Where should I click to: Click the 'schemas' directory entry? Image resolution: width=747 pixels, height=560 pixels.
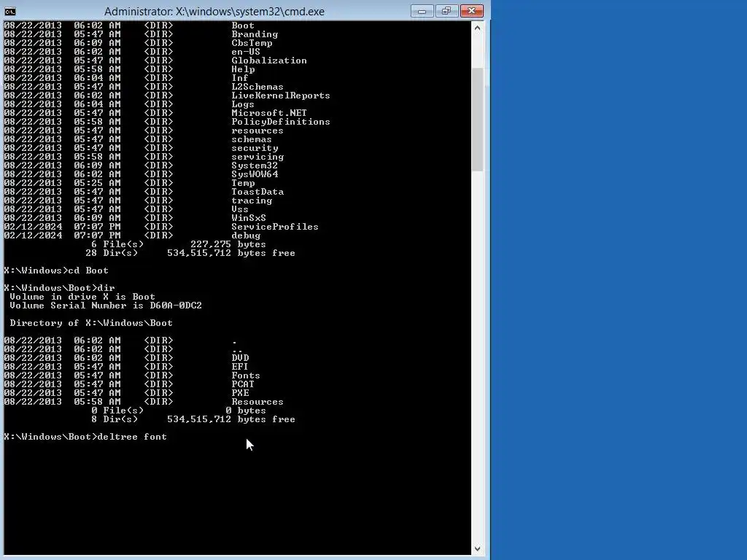tap(252, 139)
